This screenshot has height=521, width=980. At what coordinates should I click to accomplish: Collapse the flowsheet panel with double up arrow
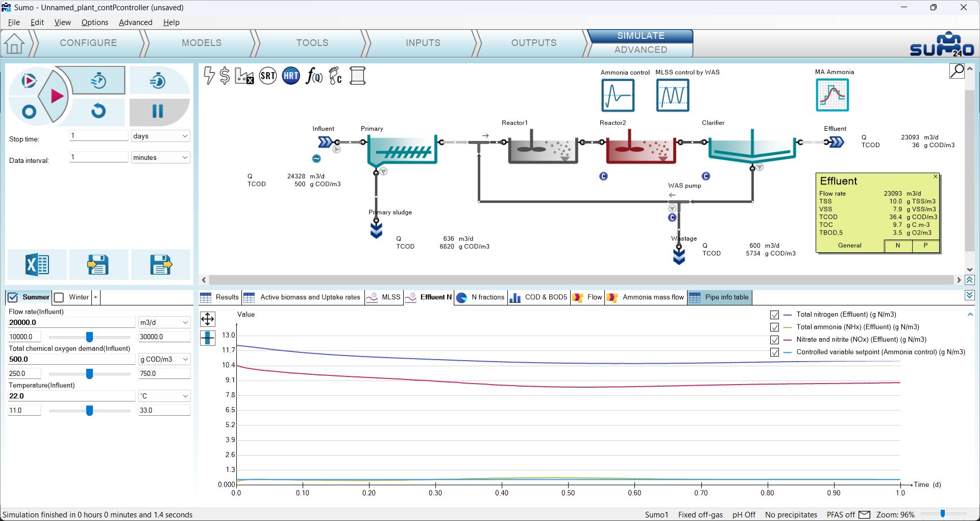pos(970,280)
